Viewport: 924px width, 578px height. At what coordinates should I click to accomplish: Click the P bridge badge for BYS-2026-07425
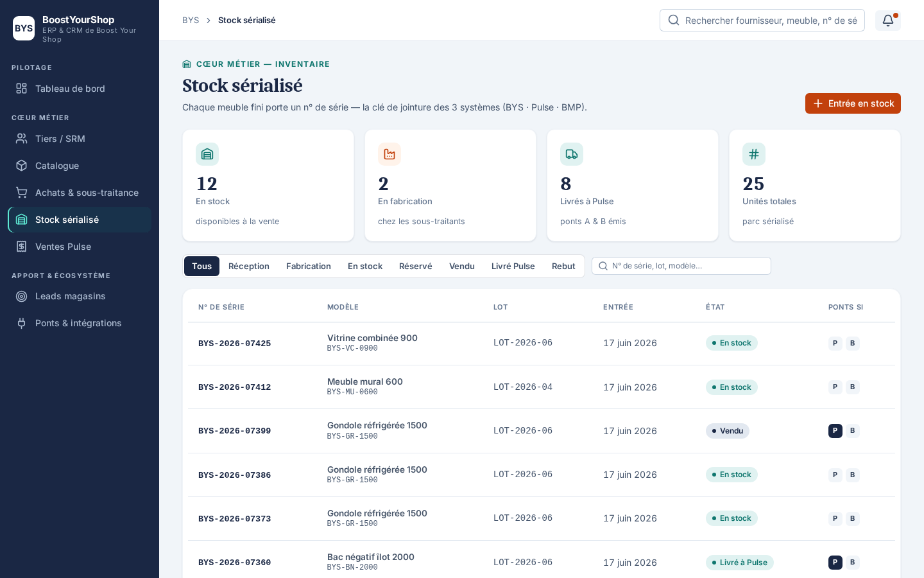835,343
